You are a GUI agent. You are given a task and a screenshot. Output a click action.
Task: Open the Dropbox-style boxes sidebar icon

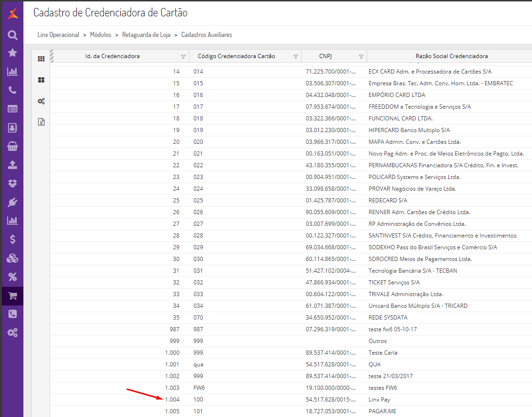[13, 184]
